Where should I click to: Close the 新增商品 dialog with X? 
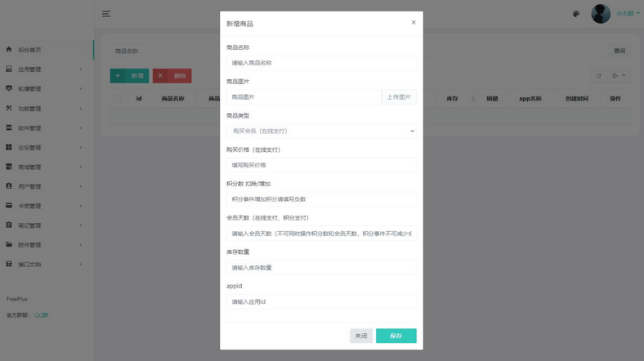click(414, 23)
